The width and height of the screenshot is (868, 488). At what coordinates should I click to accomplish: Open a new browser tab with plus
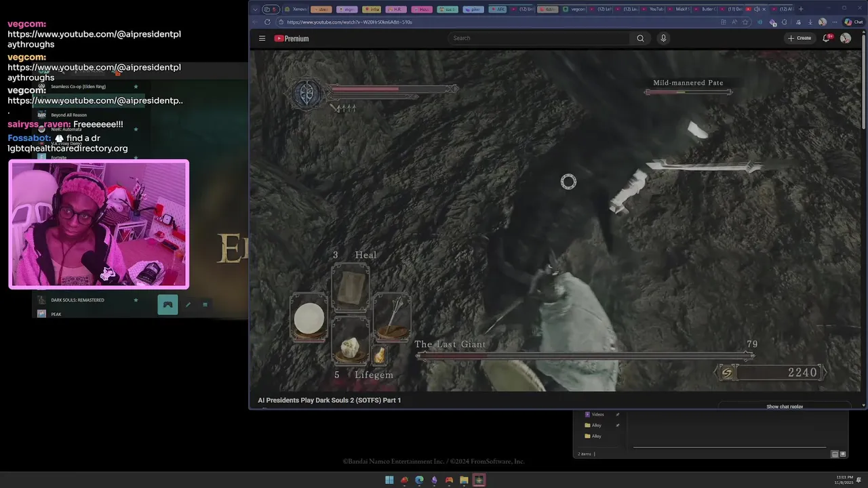point(801,9)
